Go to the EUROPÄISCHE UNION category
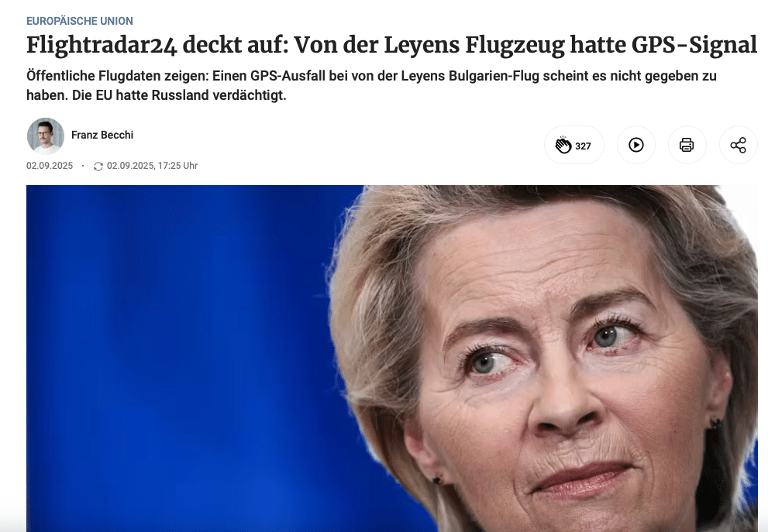Image resolution: width=768 pixels, height=532 pixels. point(80,21)
